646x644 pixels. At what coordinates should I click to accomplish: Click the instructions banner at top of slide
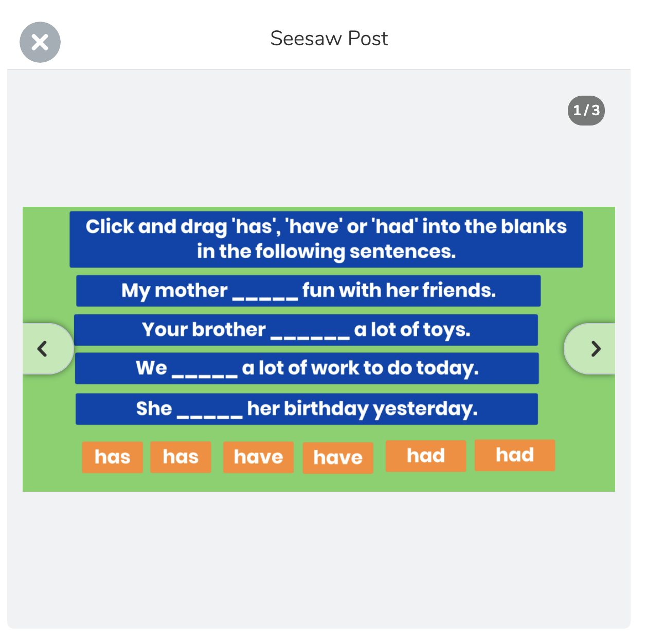click(x=326, y=239)
